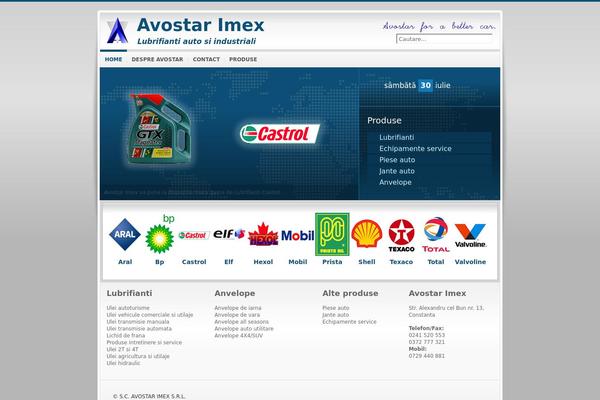The width and height of the screenshot is (600, 400).
Task: Open the Anvelope auto utilitare link
Action: click(244, 328)
